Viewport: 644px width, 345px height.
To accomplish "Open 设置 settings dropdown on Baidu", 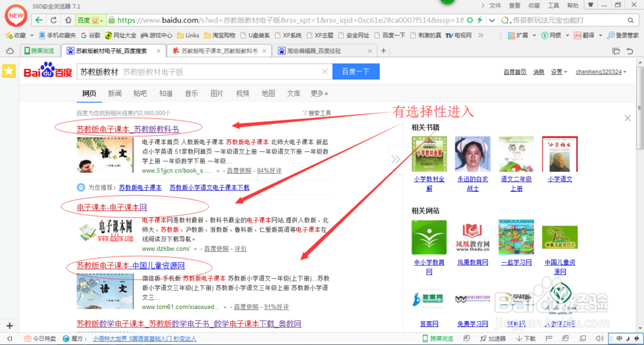I will (x=559, y=72).
